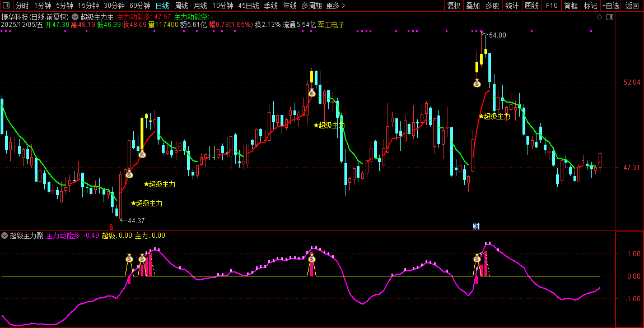Open the 军工电子 sector link

331,25
